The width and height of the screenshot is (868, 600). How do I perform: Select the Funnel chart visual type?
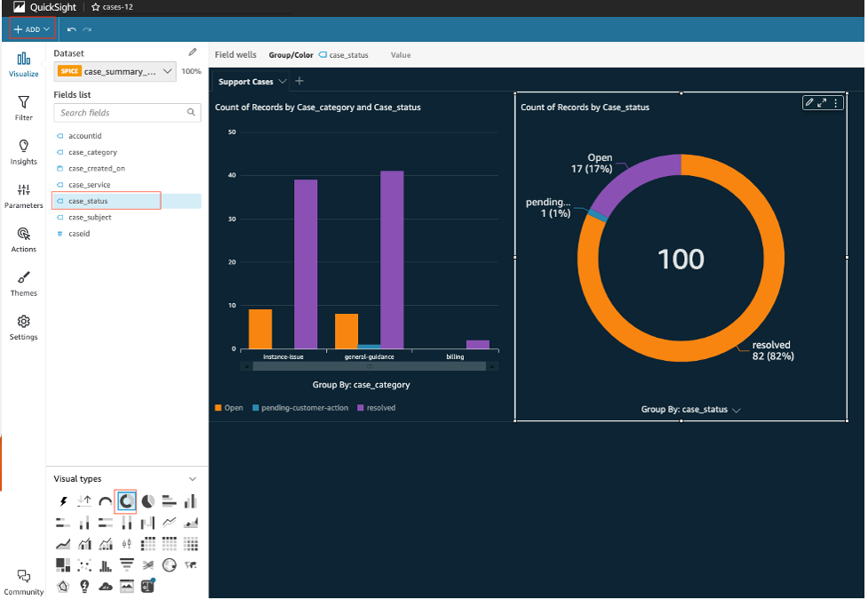(126, 564)
